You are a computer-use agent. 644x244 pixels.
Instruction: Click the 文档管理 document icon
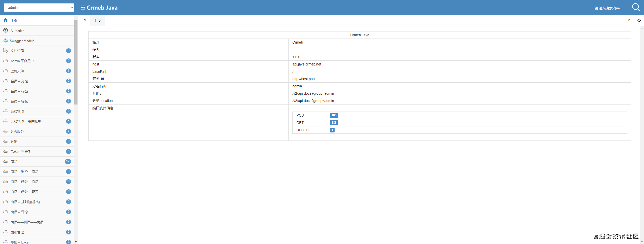6,51
